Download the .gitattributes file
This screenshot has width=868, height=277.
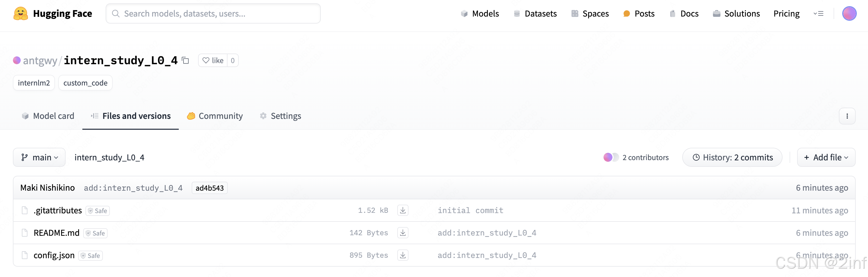(x=403, y=210)
